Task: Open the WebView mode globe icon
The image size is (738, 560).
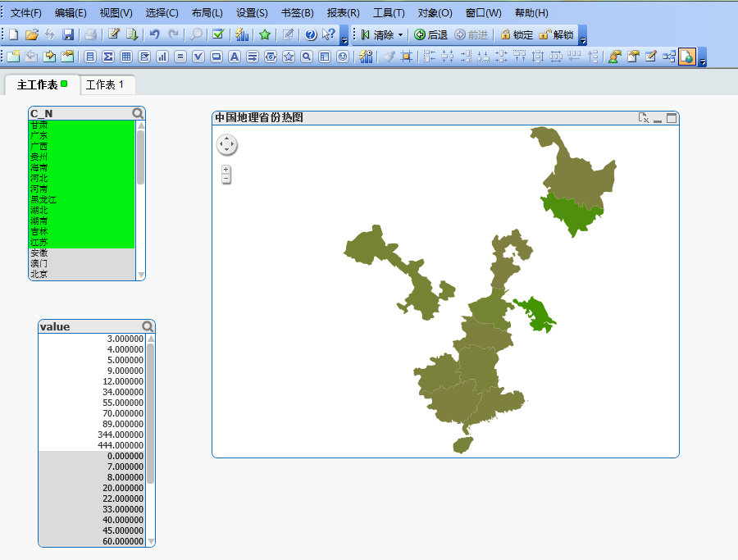Action: point(687,57)
